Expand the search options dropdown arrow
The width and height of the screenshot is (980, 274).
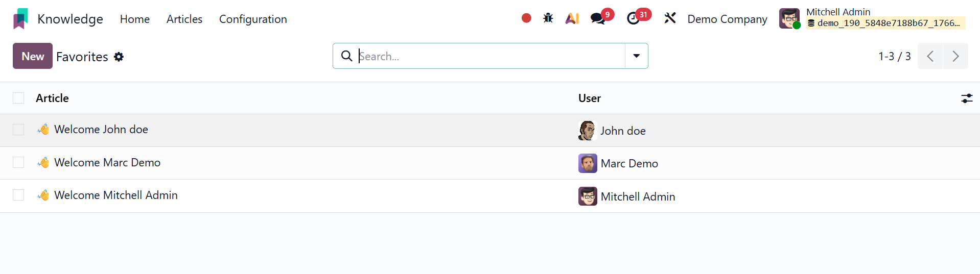tap(637, 56)
